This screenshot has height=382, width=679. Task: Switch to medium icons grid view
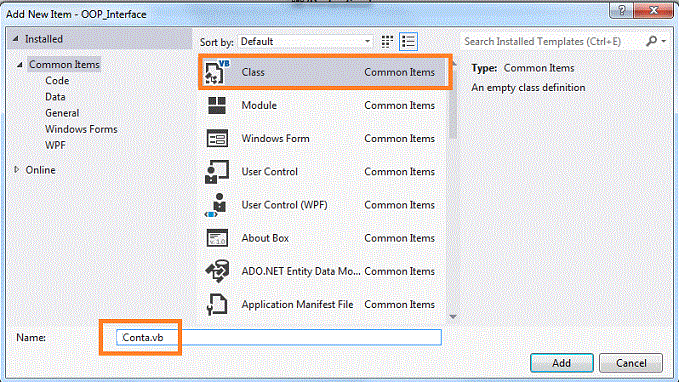pyautogui.click(x=387, y=42)
